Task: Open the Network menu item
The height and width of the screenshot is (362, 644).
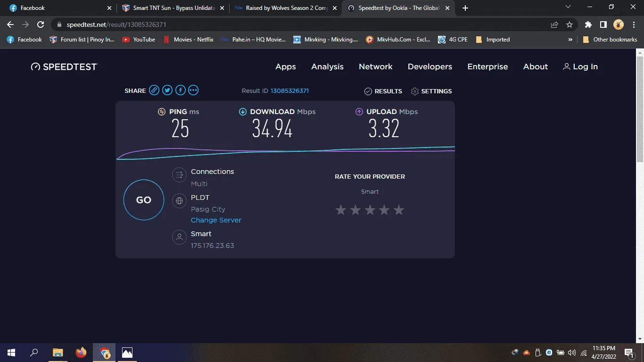Action: click(x=376, y=67)
